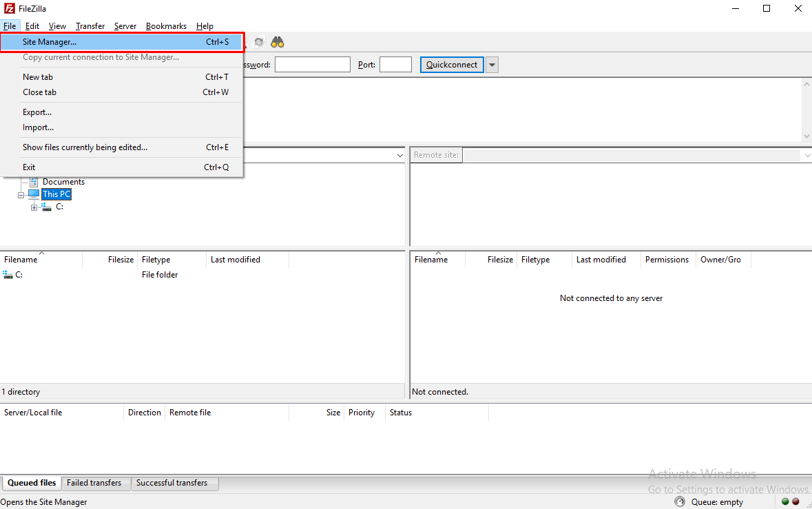
Task: Click the binoculars file search icon
Action: (x=278, y=42)
